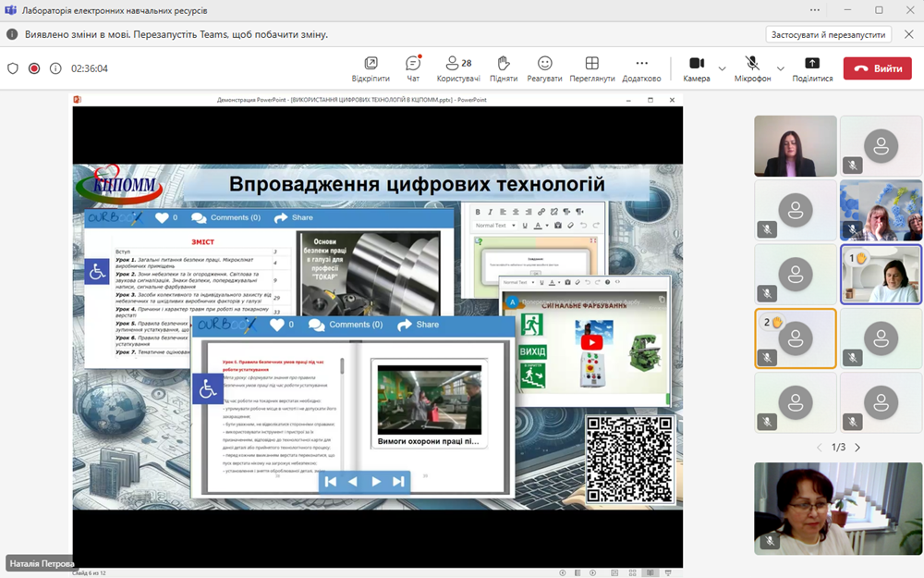Show meeting details via info icon
The height and width of the screenshot is (578, 924).
click(x=55, y=67)
